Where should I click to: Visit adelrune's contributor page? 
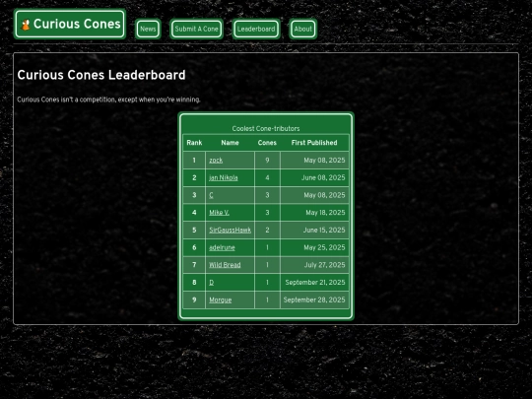pos(222,247)
